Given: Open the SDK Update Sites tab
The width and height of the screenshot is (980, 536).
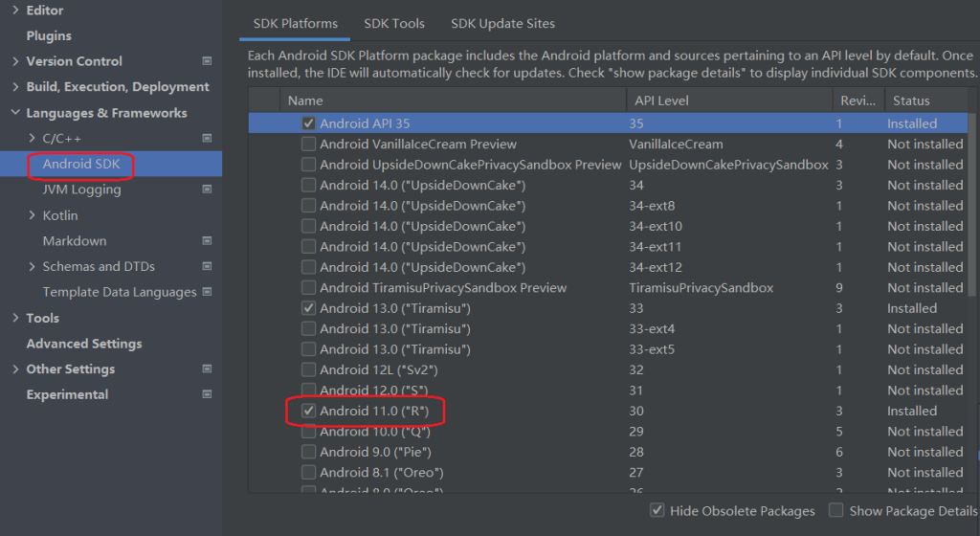Looking at the screenshot, I should [x=502, y=23].
